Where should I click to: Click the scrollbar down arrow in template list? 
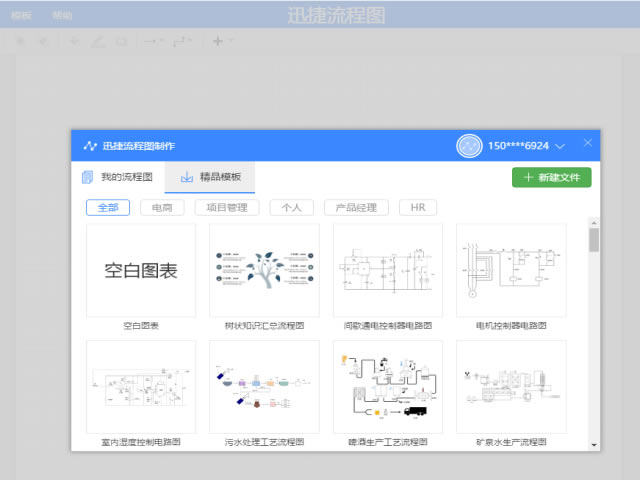[x=594, y=443]
